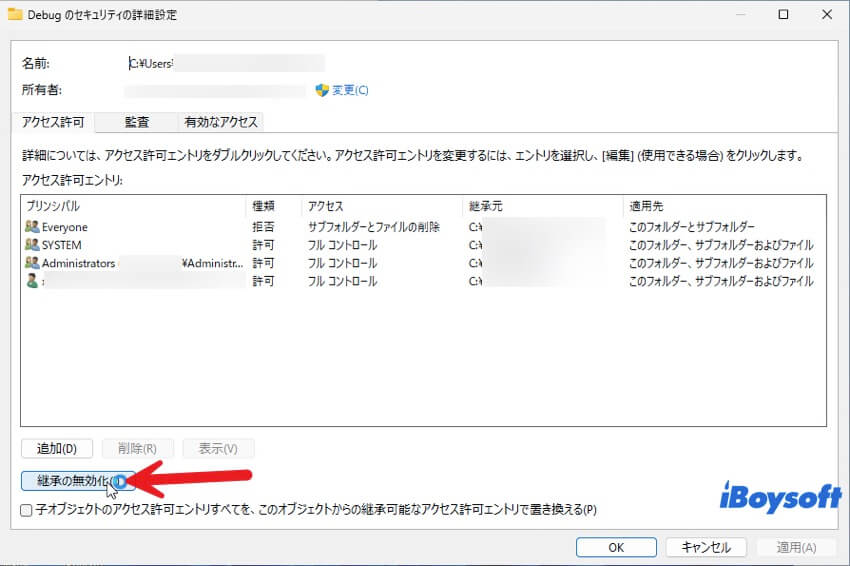Click the shield icon beside 変更(C)
Image resolution: width=850 pixels, height=566 pixels.
(x=322, y=90)
